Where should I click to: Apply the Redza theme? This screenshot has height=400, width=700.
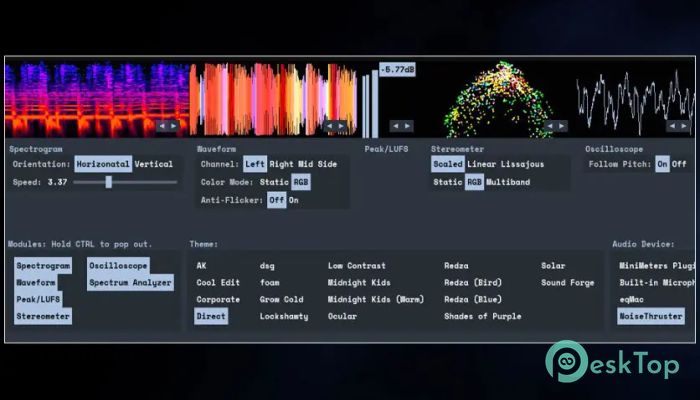tap(456, 266)
